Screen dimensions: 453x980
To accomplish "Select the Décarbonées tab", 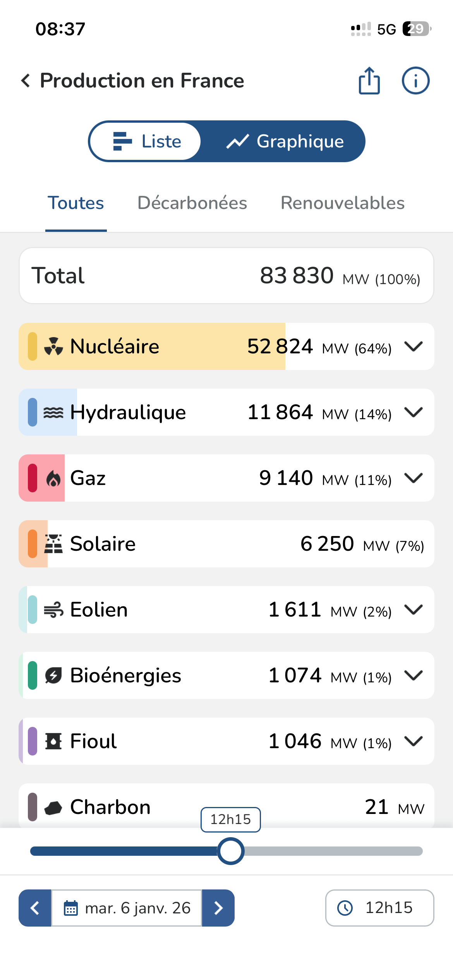I will pyautogui.click(x=192, y=203).
